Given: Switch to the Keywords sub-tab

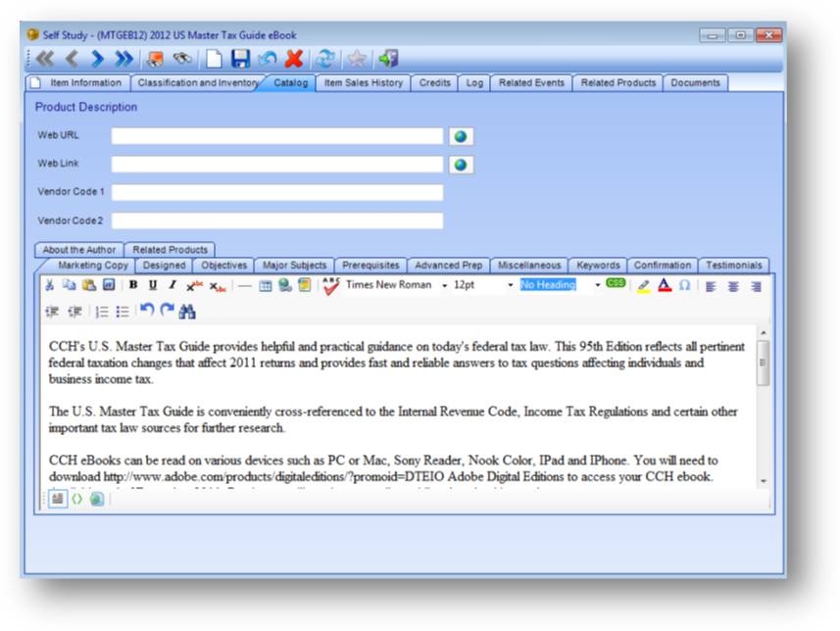Looking at the screenshot, I should [x=598, y=266].
